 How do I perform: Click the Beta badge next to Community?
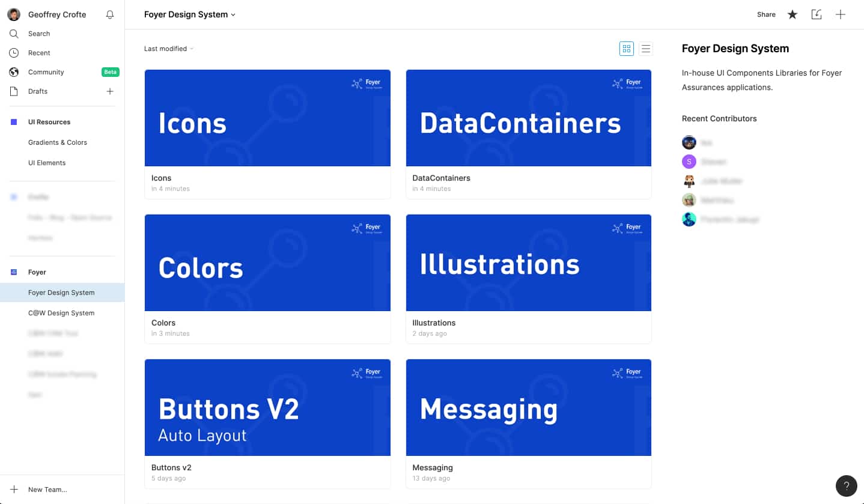click(x=110, y=72)
